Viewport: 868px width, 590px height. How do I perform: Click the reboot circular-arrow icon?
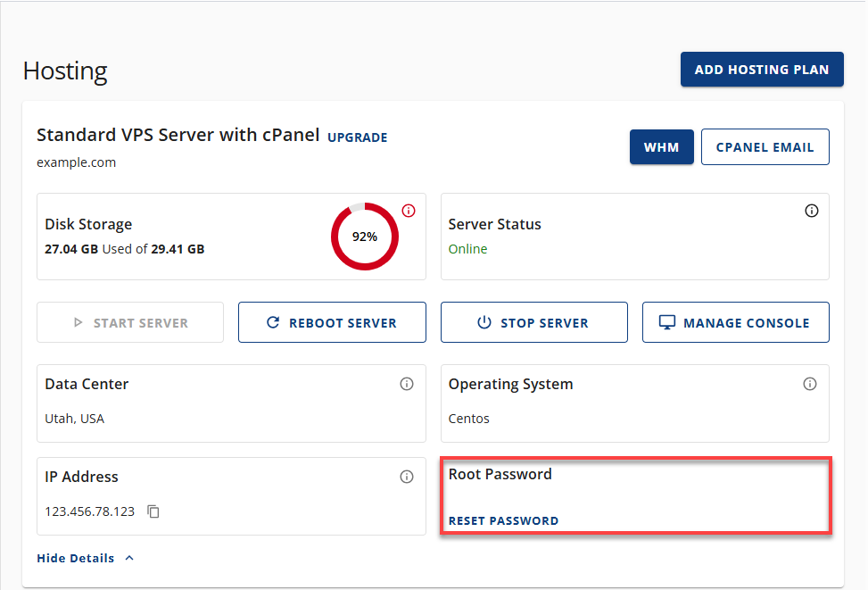coord(274,322)
